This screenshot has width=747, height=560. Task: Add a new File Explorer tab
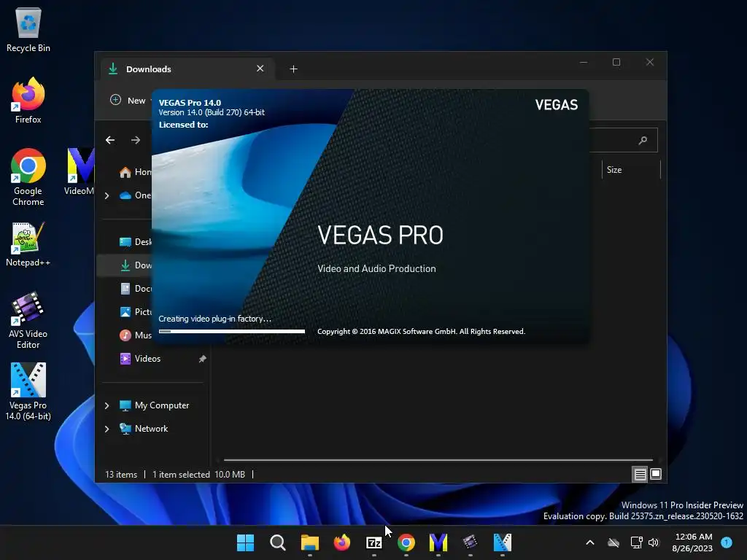(x=293, y=69)
